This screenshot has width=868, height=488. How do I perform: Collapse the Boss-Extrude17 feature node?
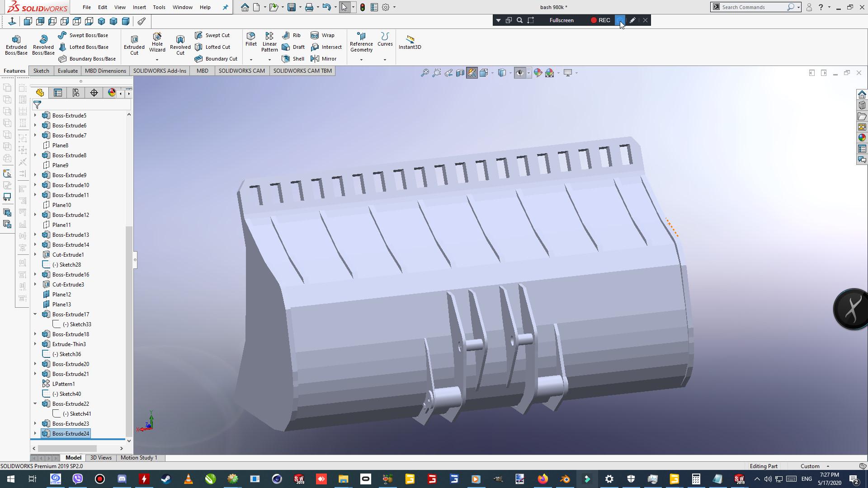click(35, 314)
